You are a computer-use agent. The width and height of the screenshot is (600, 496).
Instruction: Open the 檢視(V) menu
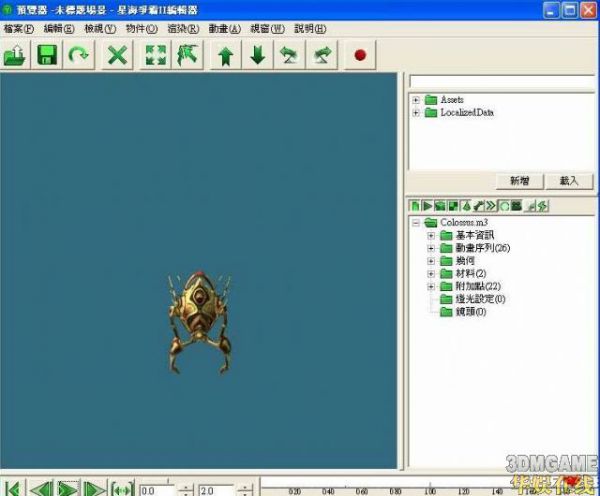pos(100,29)
